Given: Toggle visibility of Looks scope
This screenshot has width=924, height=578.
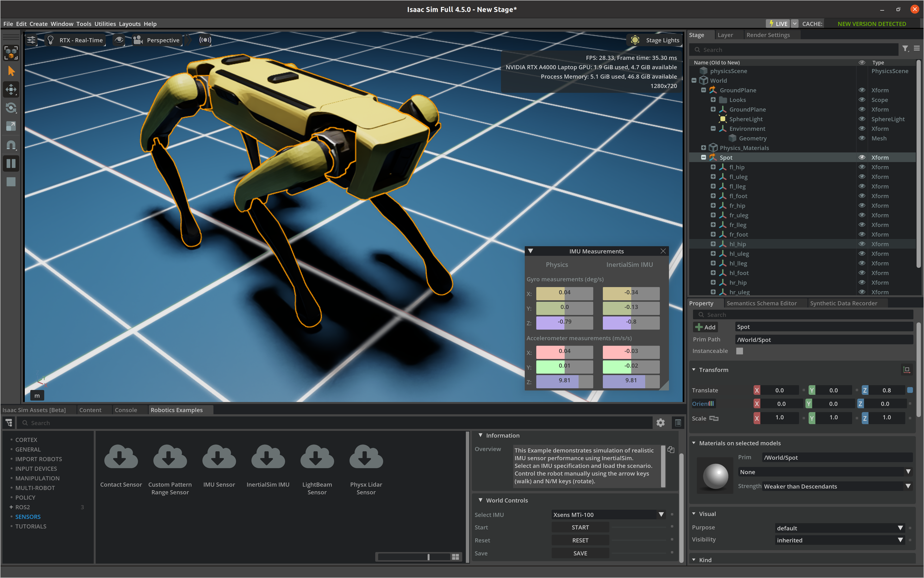Looking at the screenshot, I should click(x=862, y=100).
